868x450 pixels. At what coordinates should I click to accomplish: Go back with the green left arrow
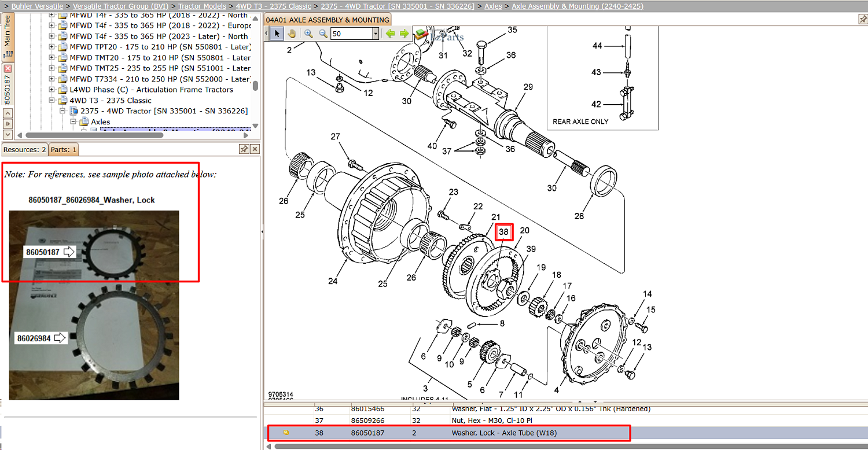(391, 34)
